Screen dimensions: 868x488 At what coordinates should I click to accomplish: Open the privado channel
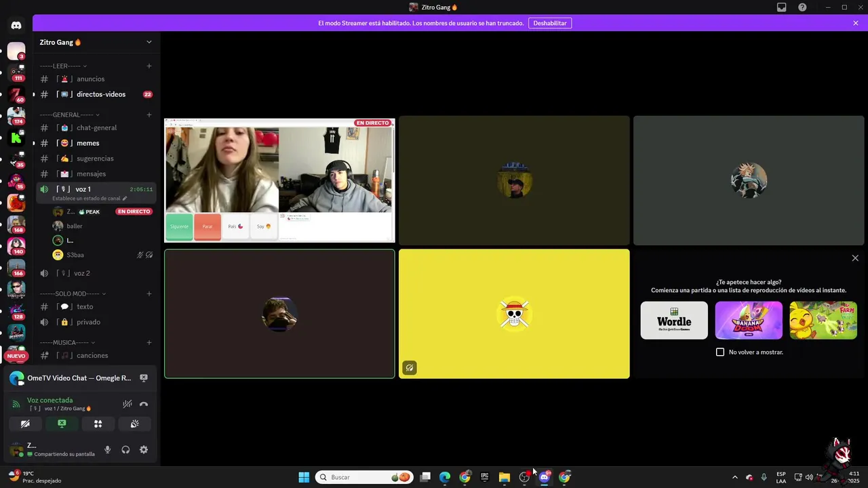pyautogui.click(x=96, y=322)
